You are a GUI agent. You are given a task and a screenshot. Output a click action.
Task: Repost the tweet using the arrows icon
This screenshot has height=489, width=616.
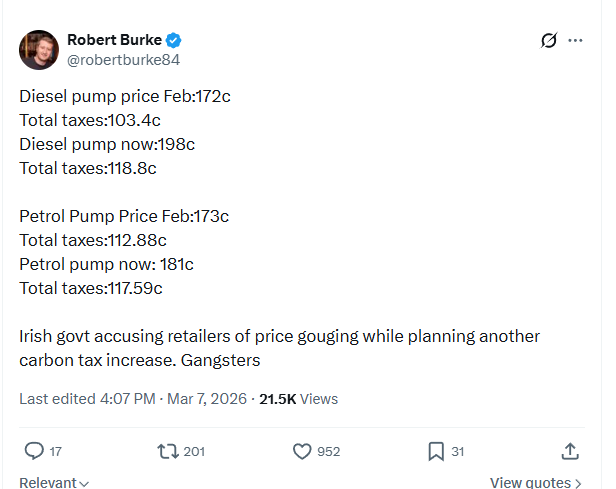coord(169,451)
